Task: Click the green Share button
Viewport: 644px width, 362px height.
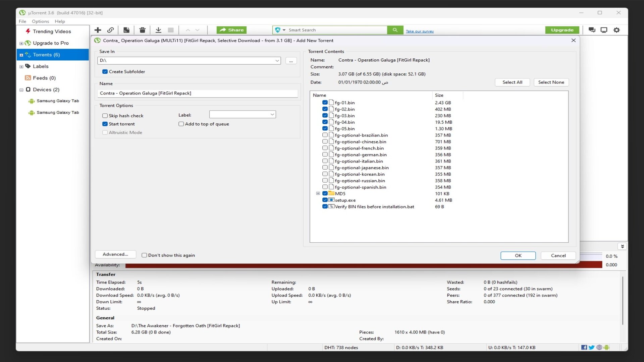Action: (x=231, y=30)
